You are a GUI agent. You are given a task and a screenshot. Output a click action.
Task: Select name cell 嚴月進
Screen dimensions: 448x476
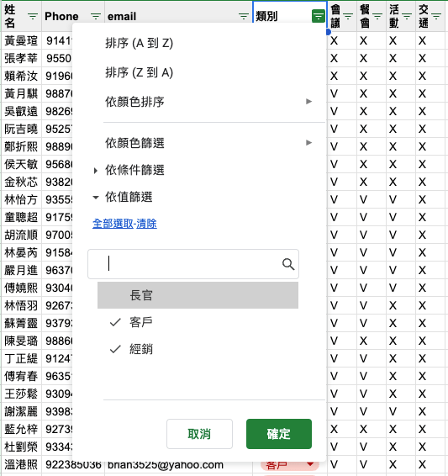click(21, 270)
